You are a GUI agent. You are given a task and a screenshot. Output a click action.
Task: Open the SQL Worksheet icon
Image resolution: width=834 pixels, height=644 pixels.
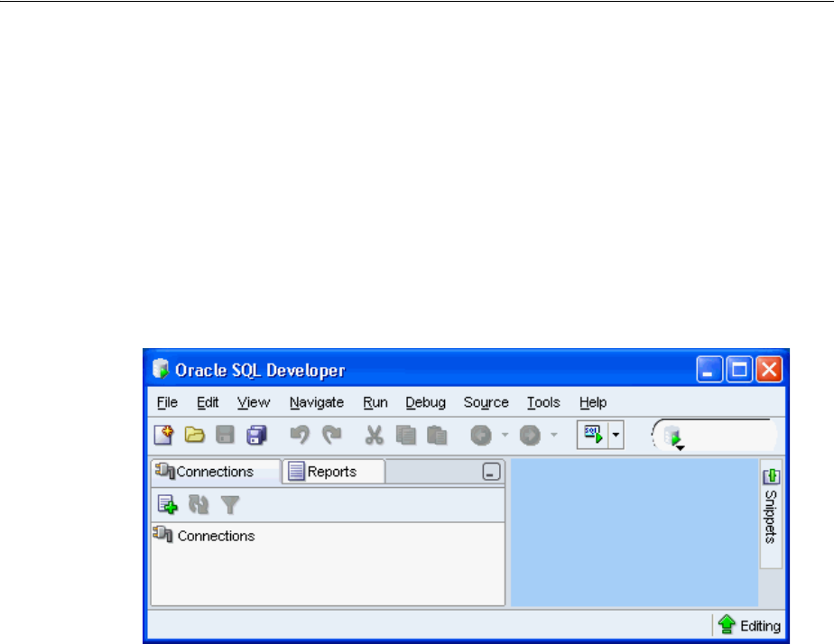click(593, 435)
